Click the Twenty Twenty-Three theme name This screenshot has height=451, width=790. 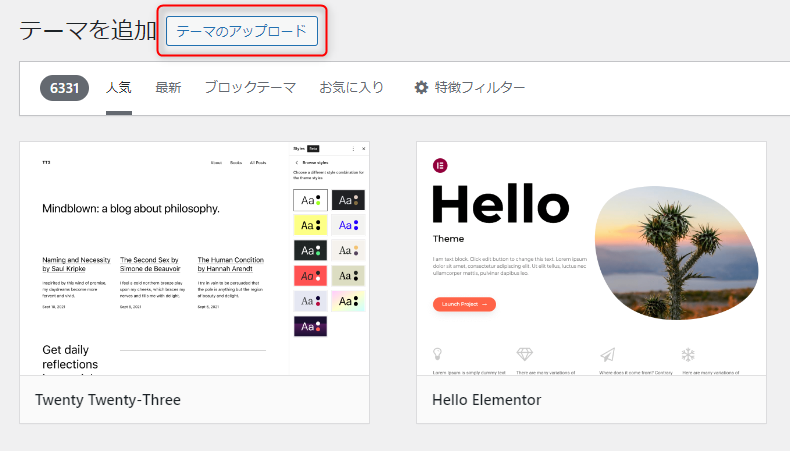pos(108,400)
